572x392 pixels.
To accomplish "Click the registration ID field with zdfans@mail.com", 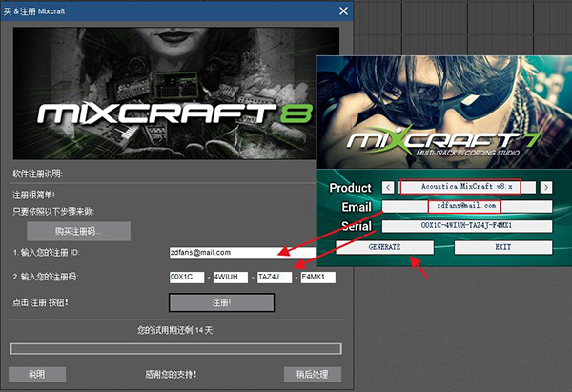I will pyautogui.click(x=238, y=252).
